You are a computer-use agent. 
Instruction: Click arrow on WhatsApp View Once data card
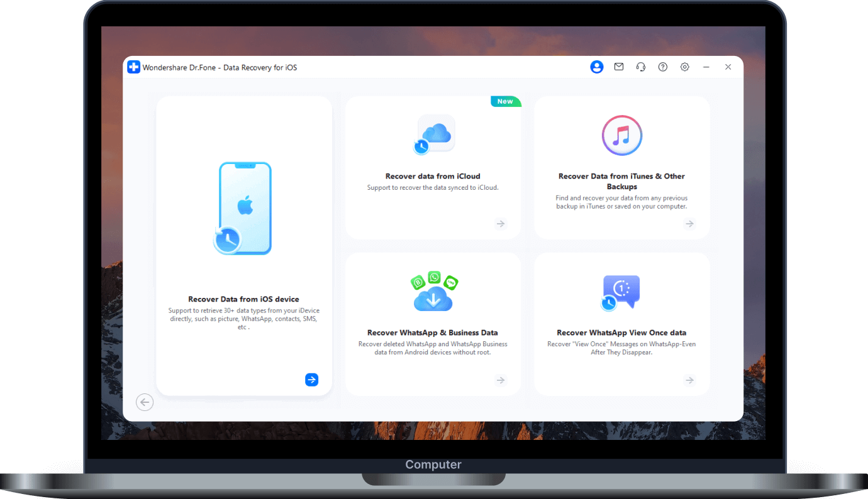click(690, 380)
